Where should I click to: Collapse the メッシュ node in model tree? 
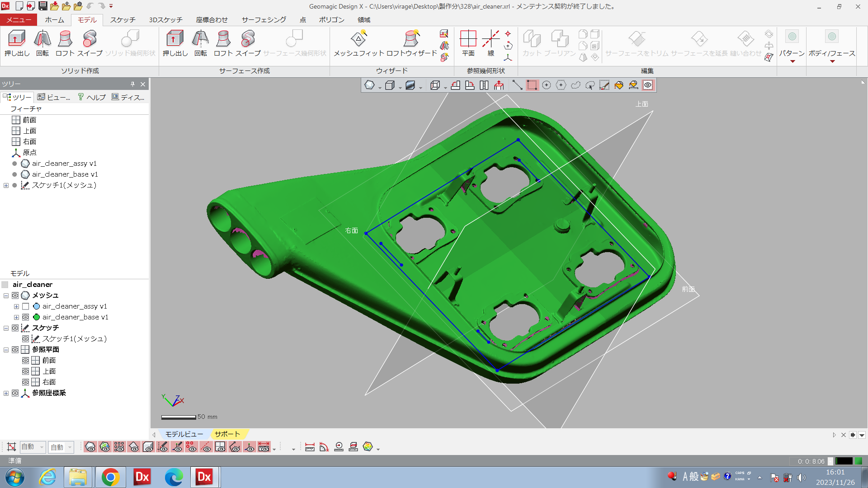6,296
